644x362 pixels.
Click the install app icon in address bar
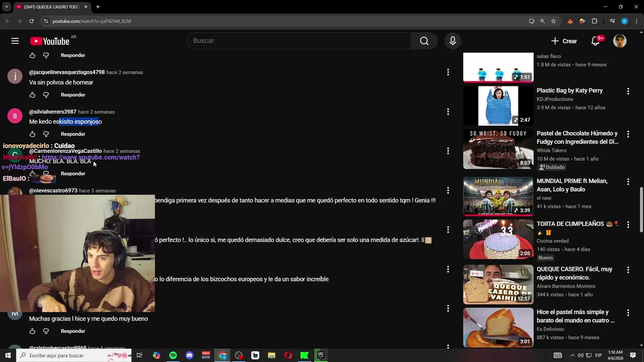point(532,21)
